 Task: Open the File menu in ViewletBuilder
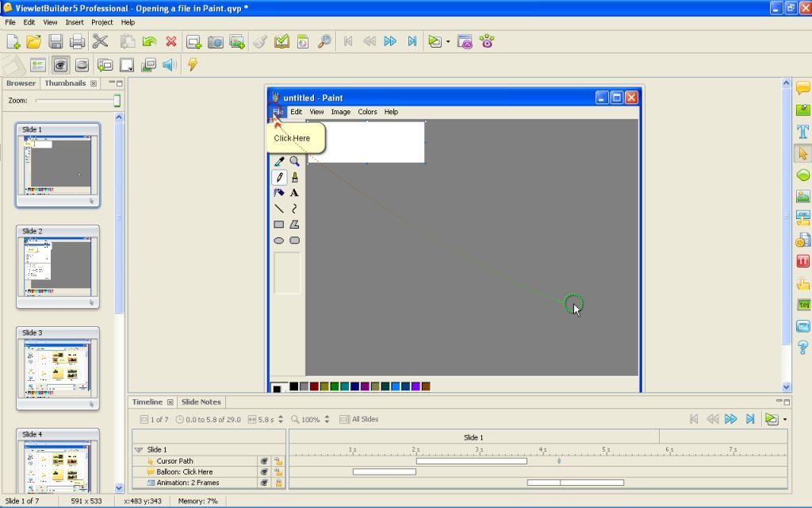[x=10, y=22]
